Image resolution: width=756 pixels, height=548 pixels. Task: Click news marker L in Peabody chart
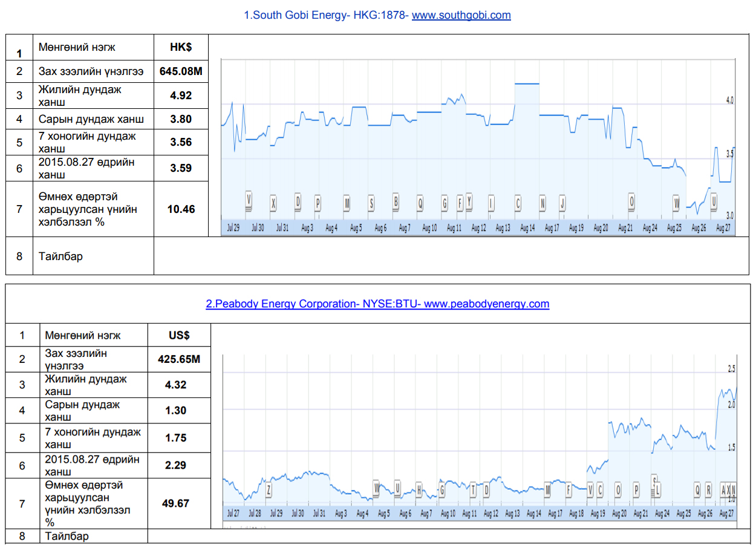657,489
